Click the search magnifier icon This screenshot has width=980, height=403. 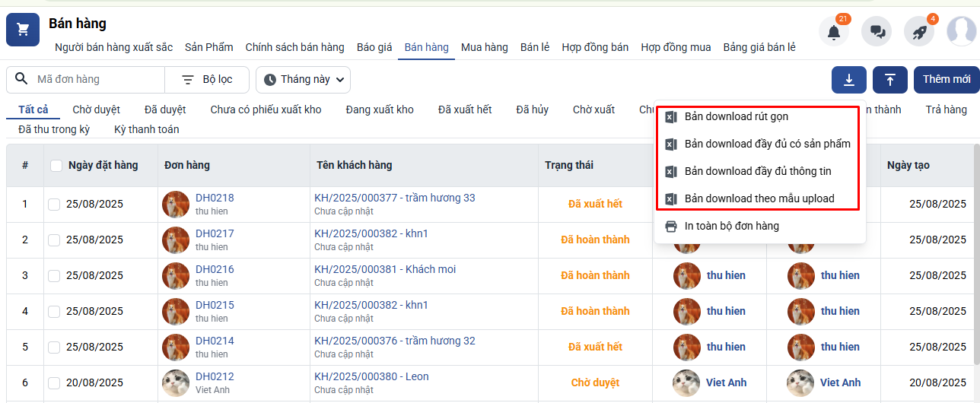(21, 79)
